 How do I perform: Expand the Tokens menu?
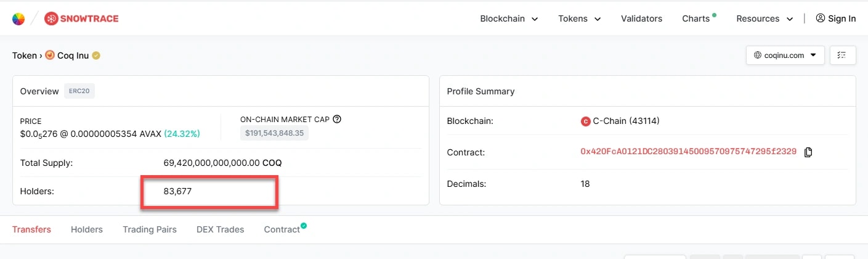click(579, 18)
